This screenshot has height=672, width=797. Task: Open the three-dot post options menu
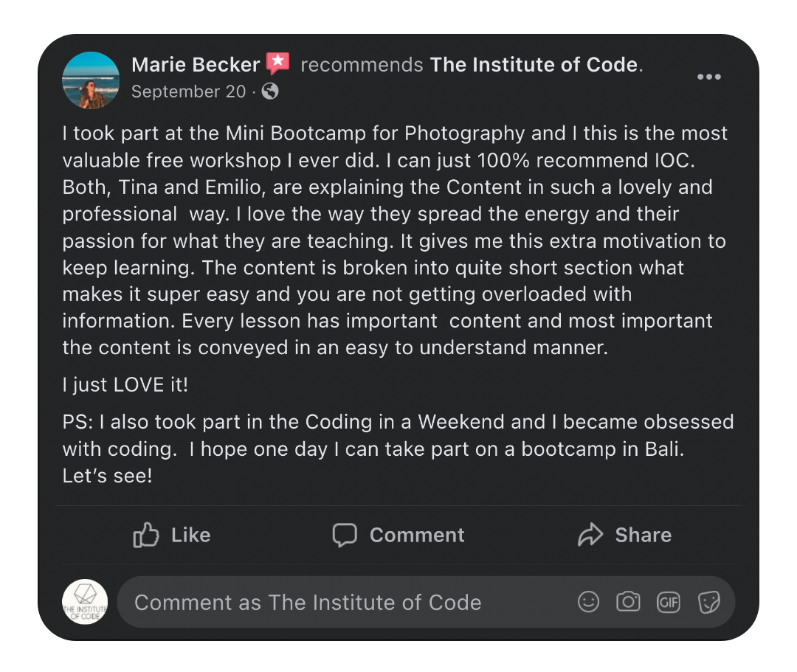click(708, 77)
